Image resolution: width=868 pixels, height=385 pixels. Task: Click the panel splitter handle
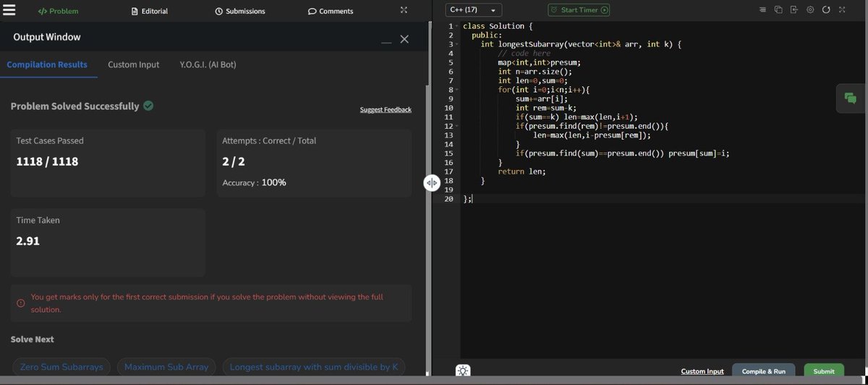click(432, 183)
